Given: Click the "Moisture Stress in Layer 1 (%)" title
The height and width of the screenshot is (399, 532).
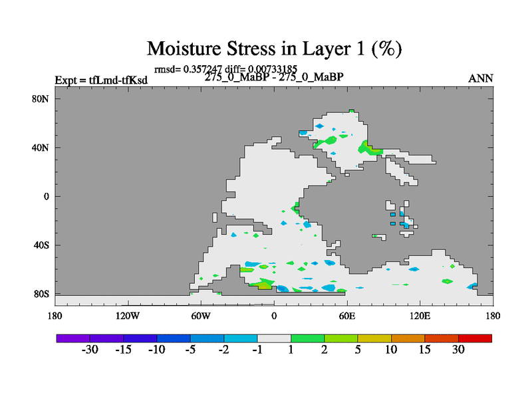Looking at the screenshot, I should tap(274, 49).
